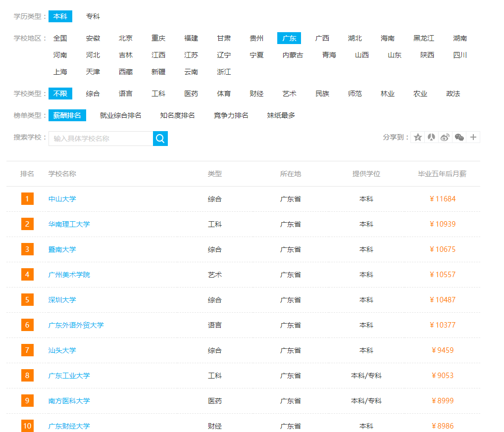Choose 浙江 region filter

pos(224,72)
